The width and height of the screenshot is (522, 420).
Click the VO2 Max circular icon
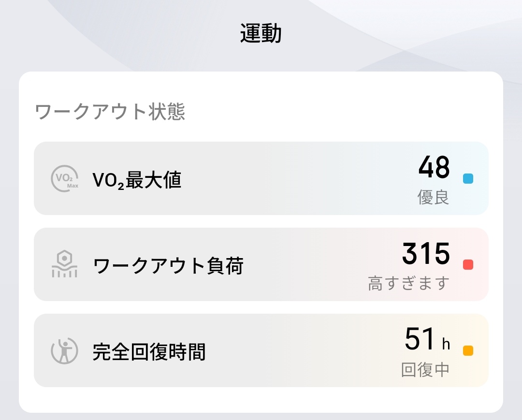coord(64,179)
